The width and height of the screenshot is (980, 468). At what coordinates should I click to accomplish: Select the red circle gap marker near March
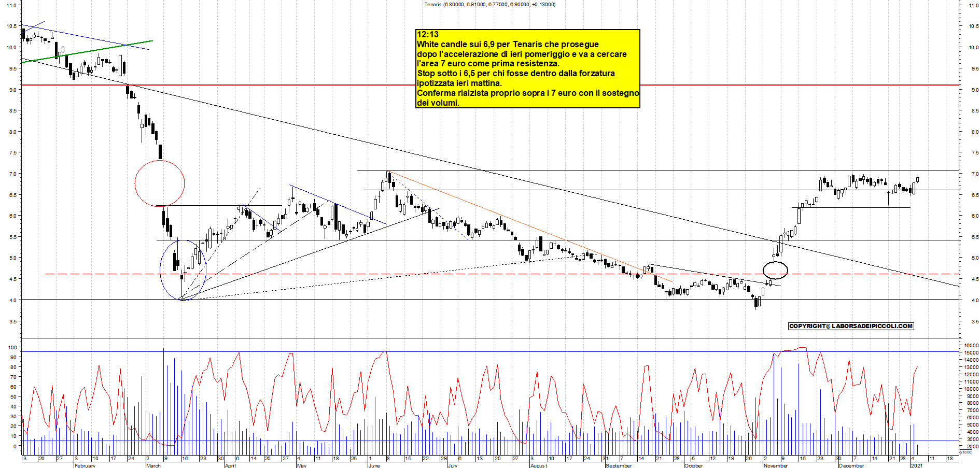click(160, 183)
